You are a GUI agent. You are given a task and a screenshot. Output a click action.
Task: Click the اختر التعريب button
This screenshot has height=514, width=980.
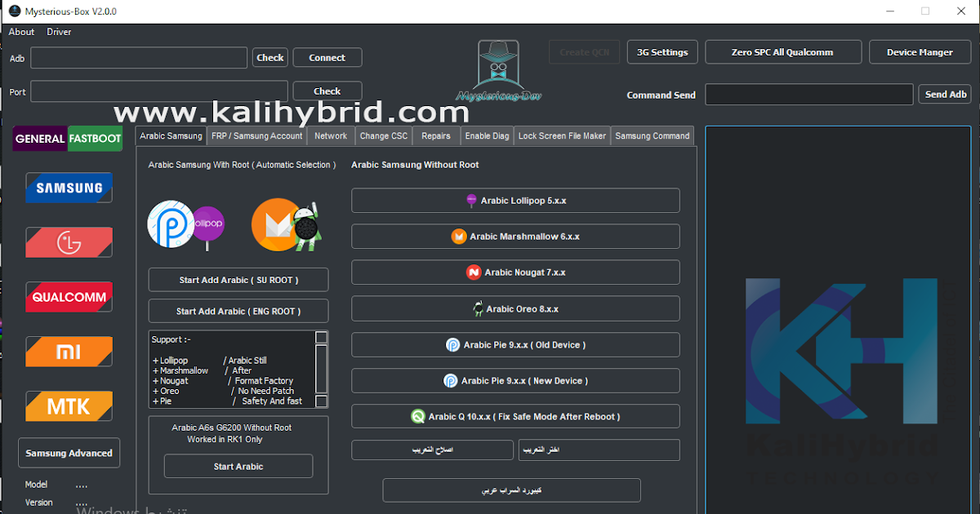(x=599, y=450)
